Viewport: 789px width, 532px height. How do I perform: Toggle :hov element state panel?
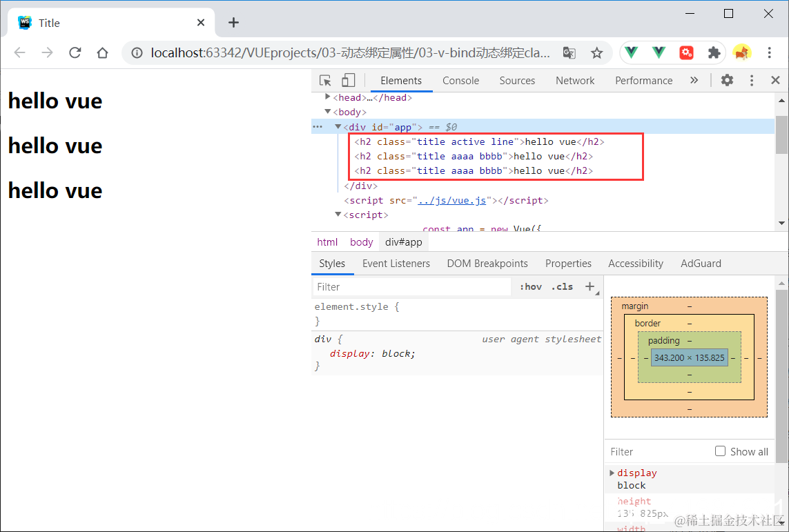click(x=531, y=286)
